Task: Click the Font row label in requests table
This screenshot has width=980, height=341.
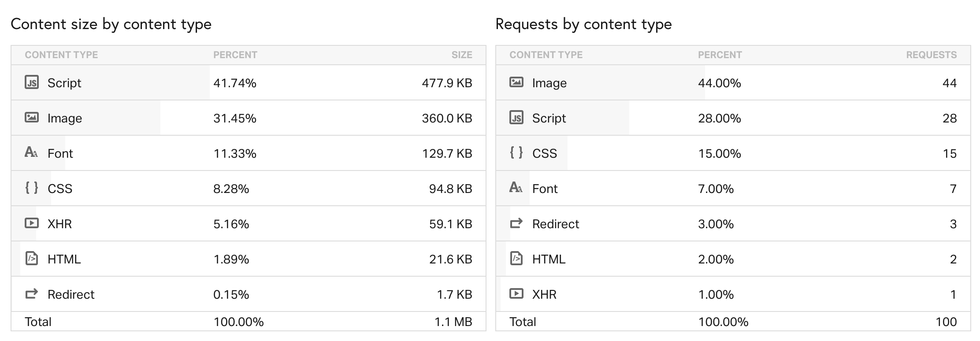Action: point(545,189)
